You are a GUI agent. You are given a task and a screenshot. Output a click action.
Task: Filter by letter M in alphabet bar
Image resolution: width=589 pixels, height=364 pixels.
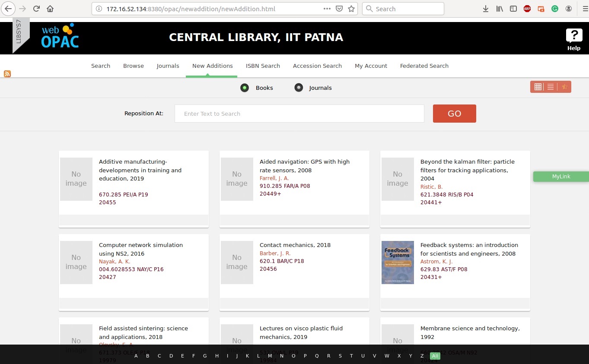tap(270, 356)
